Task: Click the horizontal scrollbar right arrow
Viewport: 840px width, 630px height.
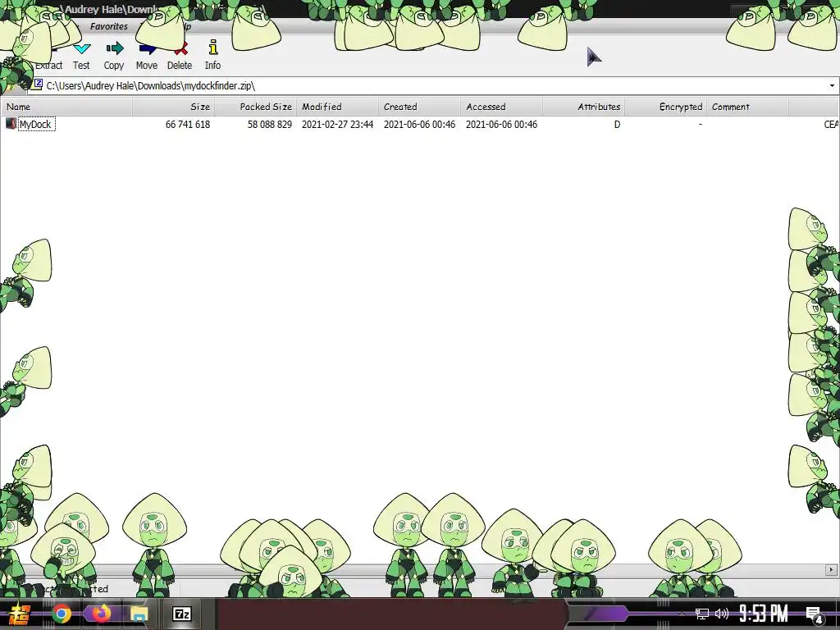Action: tap(832, 569)
